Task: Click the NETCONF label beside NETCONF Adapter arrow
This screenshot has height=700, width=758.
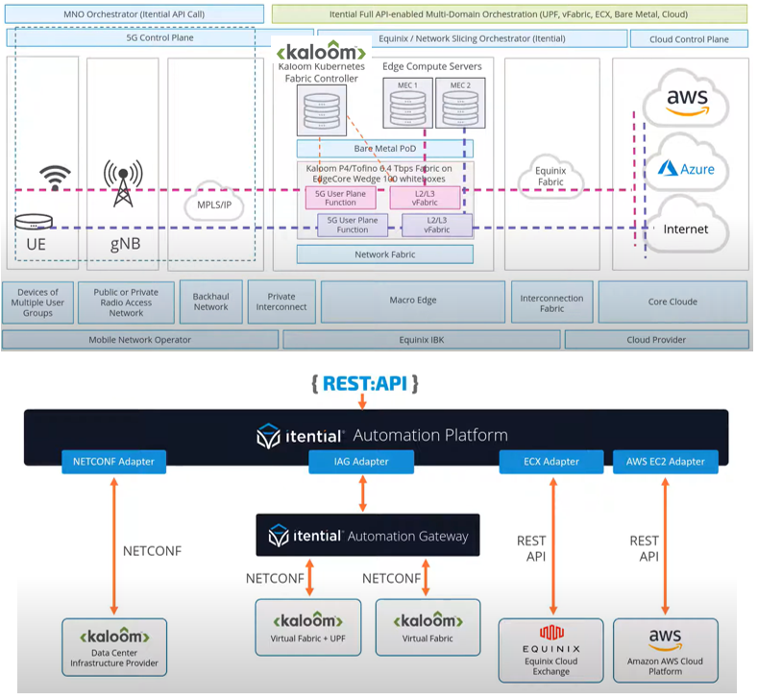Action: tap(153, 551)
